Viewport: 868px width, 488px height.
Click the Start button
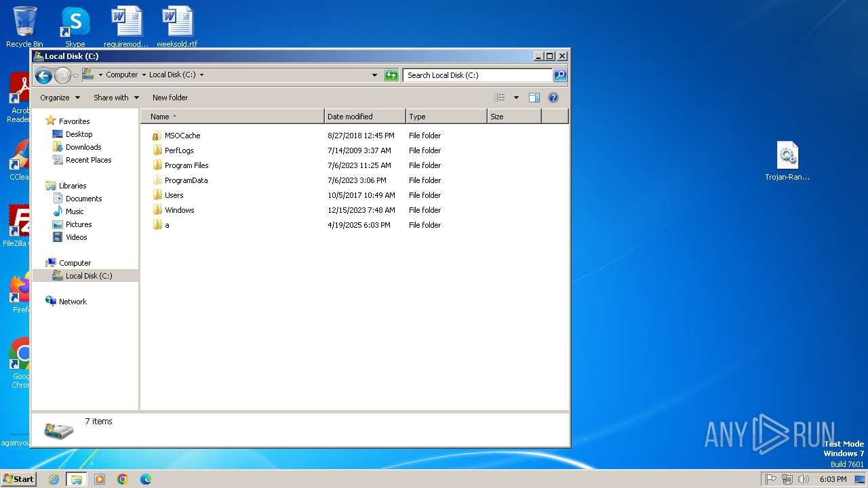[18, 479]
